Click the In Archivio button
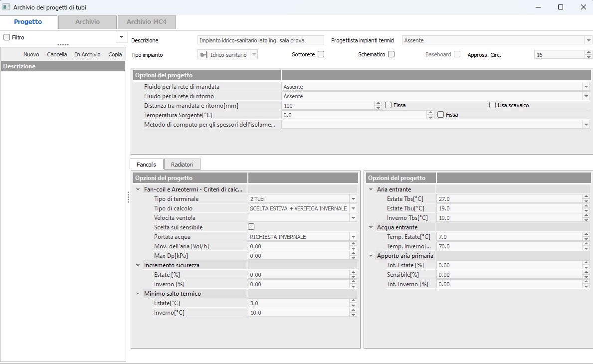The height and width of the screenshot is (364, 593). point(87,54)
